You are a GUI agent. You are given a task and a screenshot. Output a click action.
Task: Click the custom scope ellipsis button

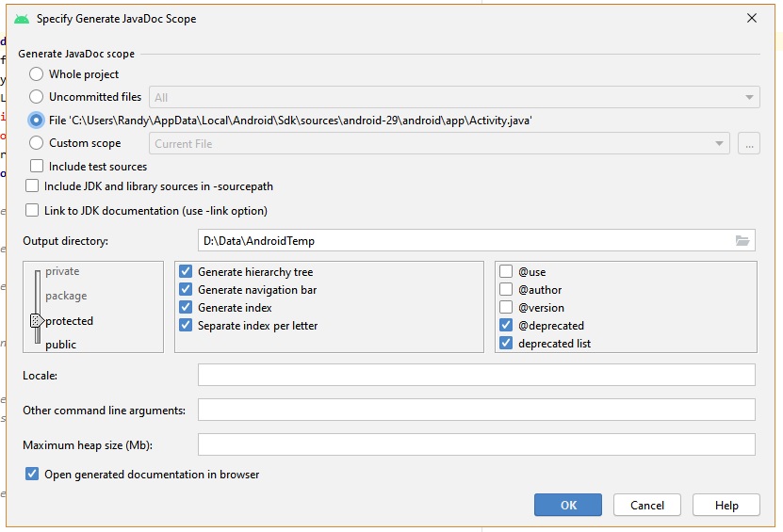[749, 144]
